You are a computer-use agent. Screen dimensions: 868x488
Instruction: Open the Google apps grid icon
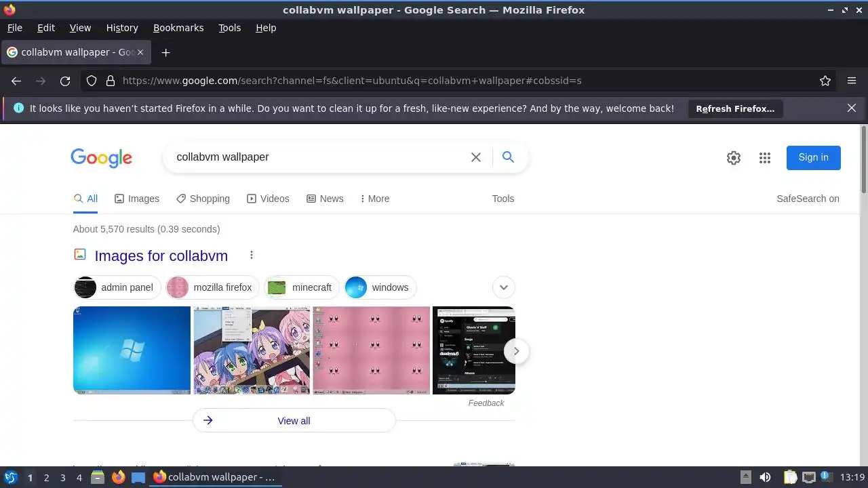pyautogui.click(x=765, y=158)
